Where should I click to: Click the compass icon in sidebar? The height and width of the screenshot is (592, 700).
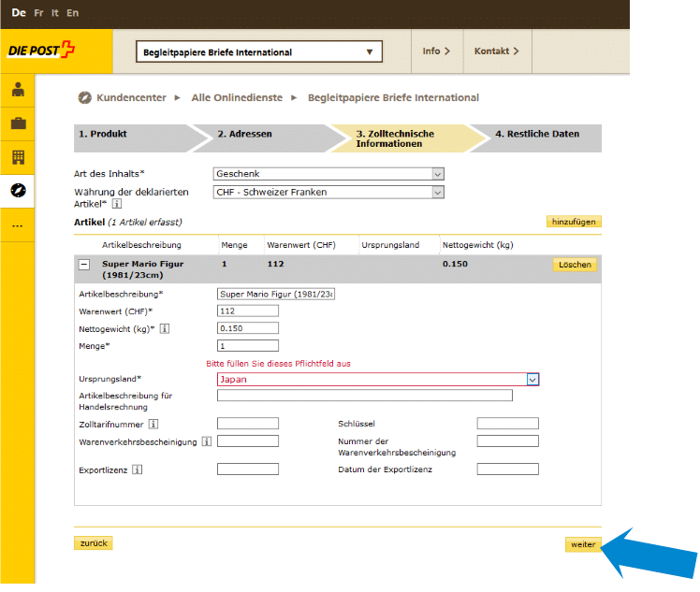(x=18, y=190)
